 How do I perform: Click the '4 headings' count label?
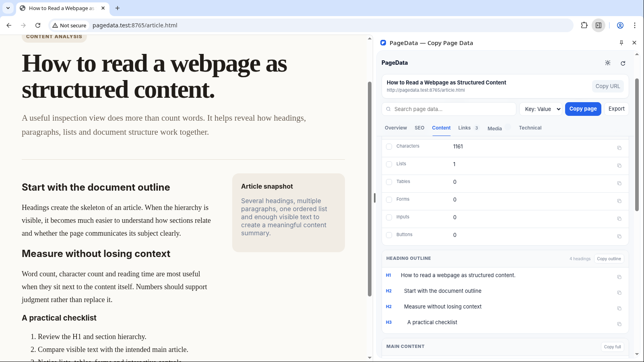pos(580,259)
